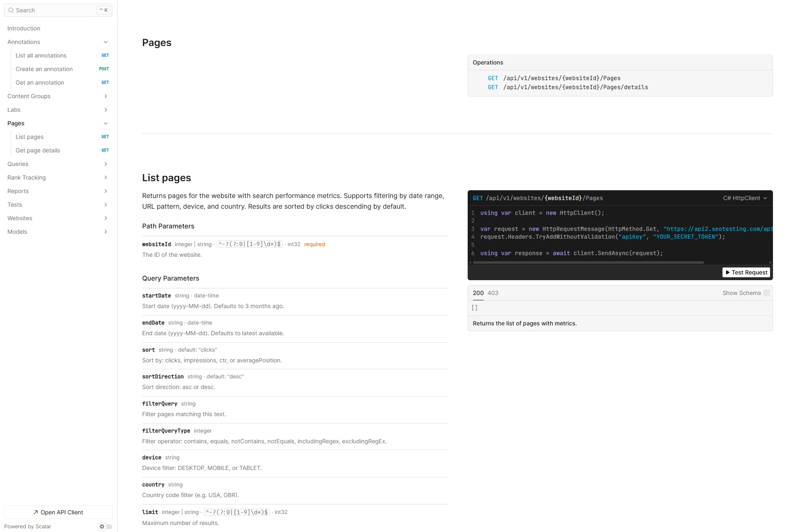Click the play icon on Test Request
The width and height of the screenshot is (796, 532).
[728, 272]
